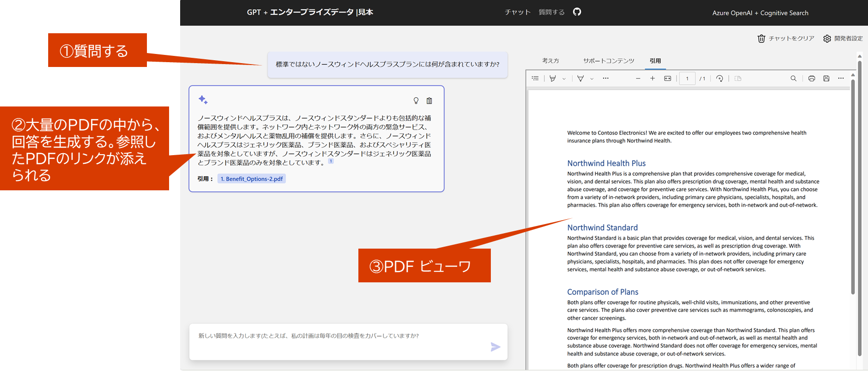
Task: Click the fit to width icon
Action: (668, 78)
